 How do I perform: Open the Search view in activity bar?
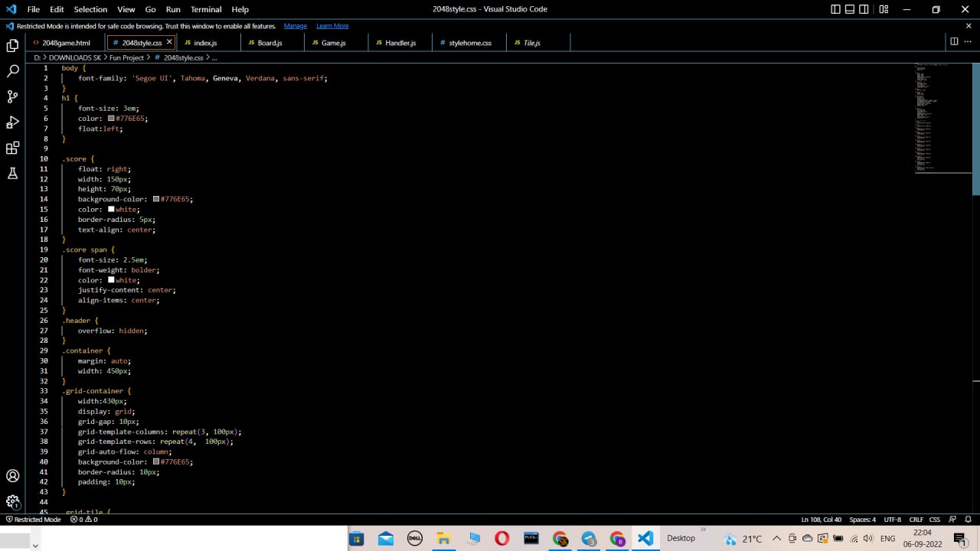12,71
